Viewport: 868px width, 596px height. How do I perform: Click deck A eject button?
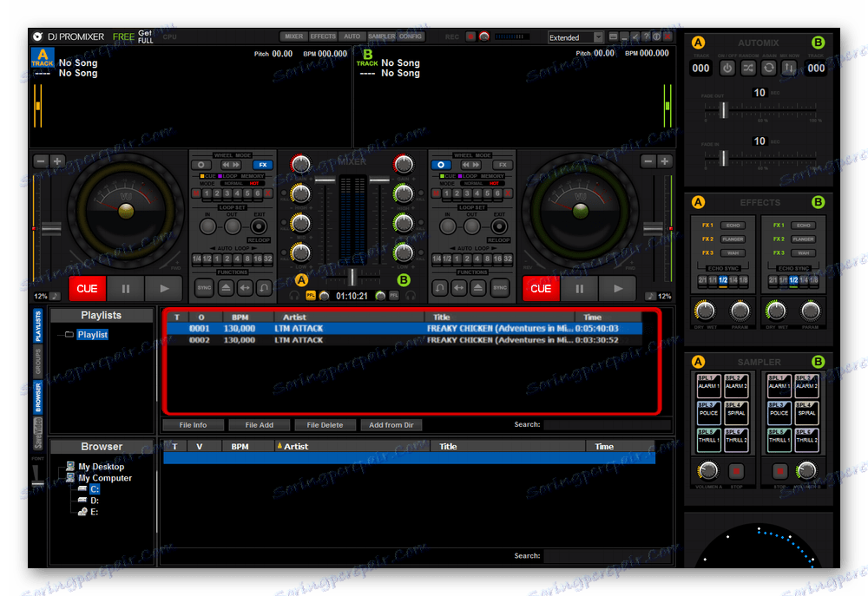tap(226, 288)
